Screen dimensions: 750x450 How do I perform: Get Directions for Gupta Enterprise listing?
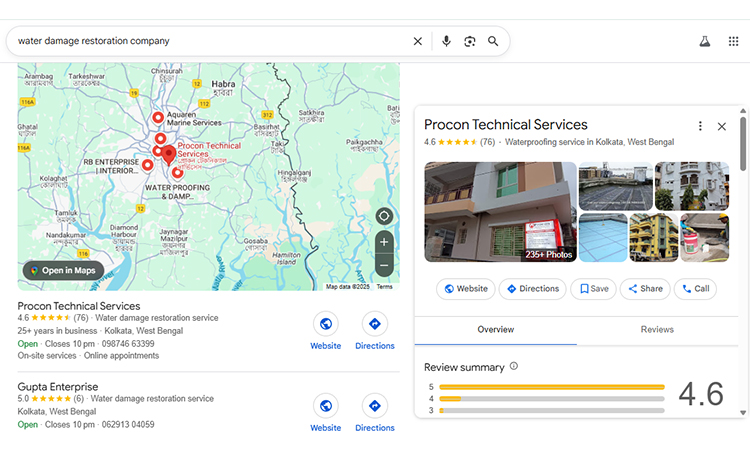pyautogui.click(x=375, y=413)
